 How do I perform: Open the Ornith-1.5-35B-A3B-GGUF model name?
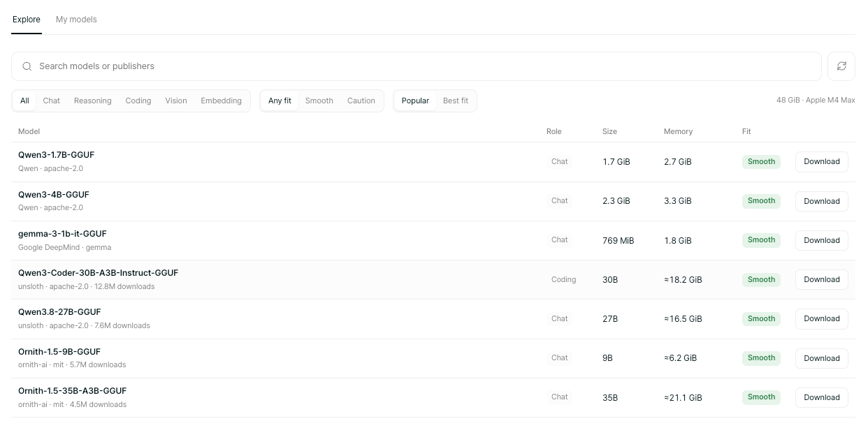pos(72,390)
